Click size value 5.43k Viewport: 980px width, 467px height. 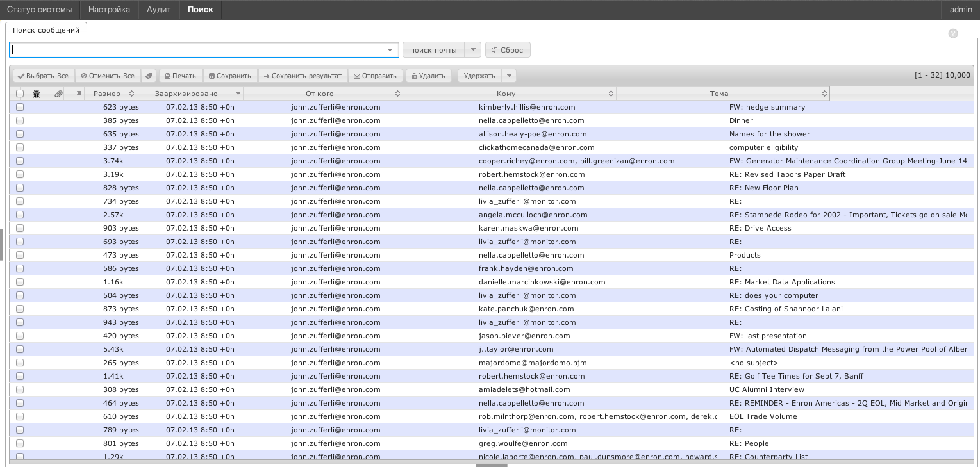(113, 349)
